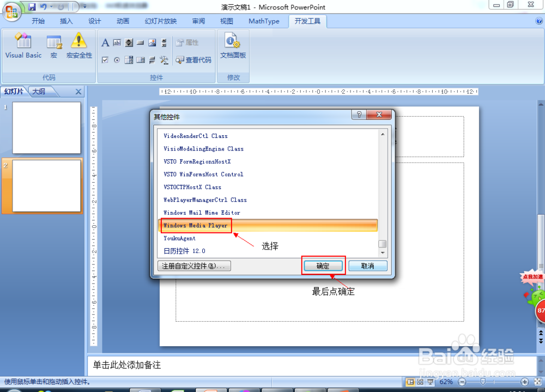Click the zoom slider handle
Screen dimensions: 545x392
pyautogui.click(x=483, y=382)
